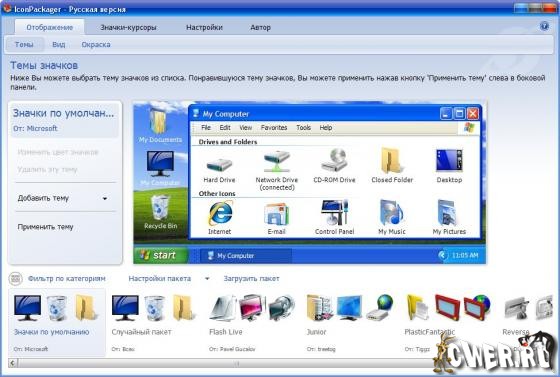560x377 pixels.
Task: Open View menu in preview window
Action: point(245,127)
